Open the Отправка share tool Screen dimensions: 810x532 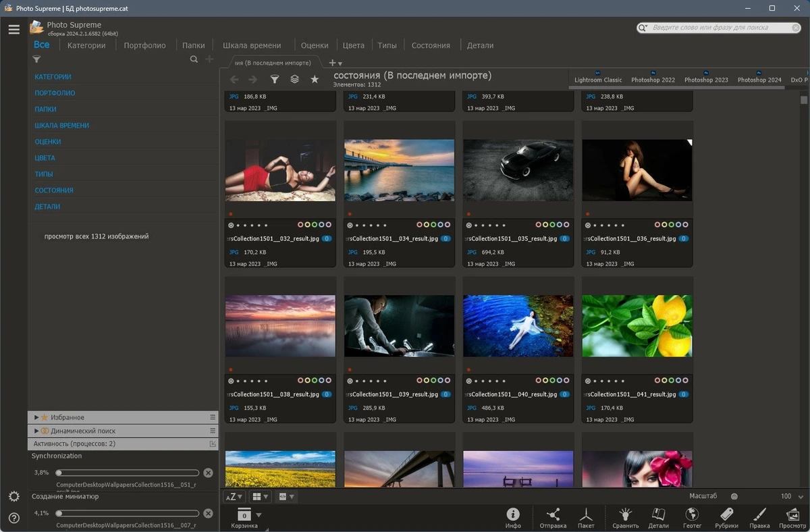click(x=553, y=518)
